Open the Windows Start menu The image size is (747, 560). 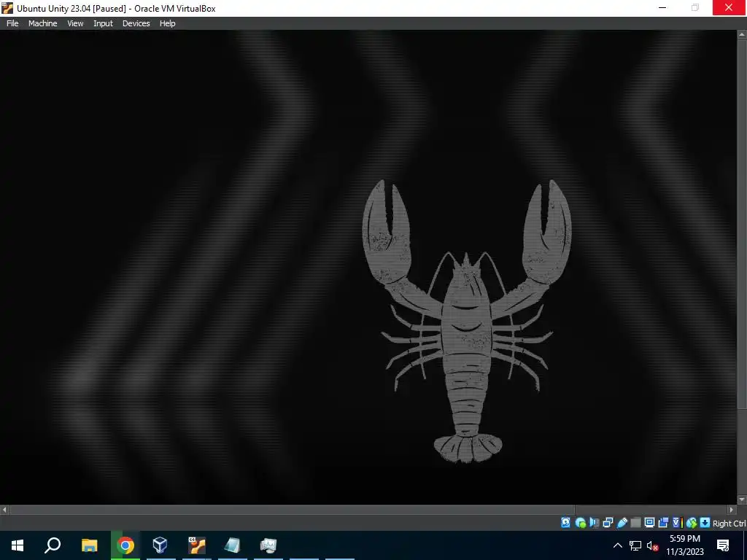click(x=18, y=545)
